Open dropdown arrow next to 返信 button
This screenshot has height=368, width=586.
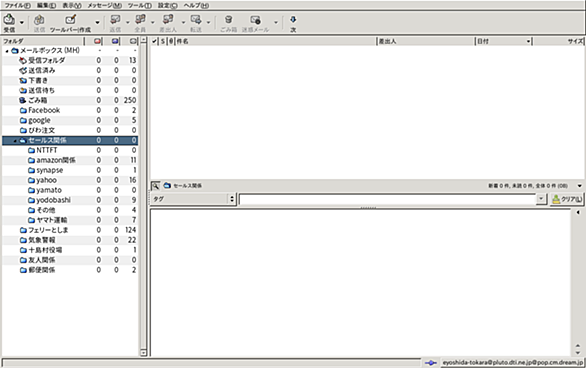click(127, 22)
